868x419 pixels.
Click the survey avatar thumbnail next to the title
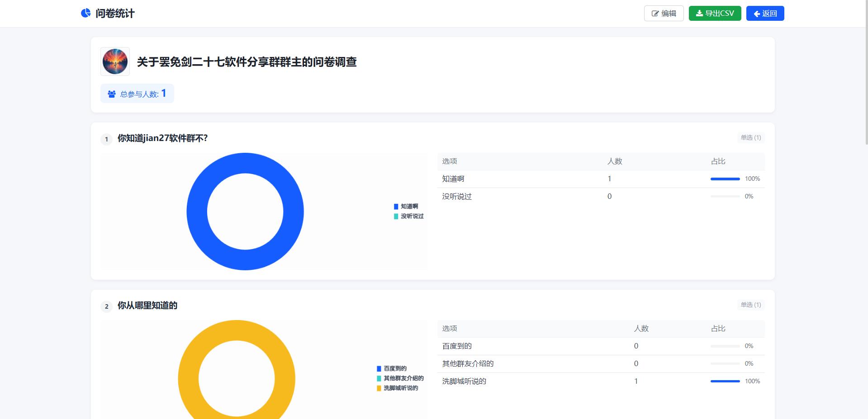pos(115,62)
